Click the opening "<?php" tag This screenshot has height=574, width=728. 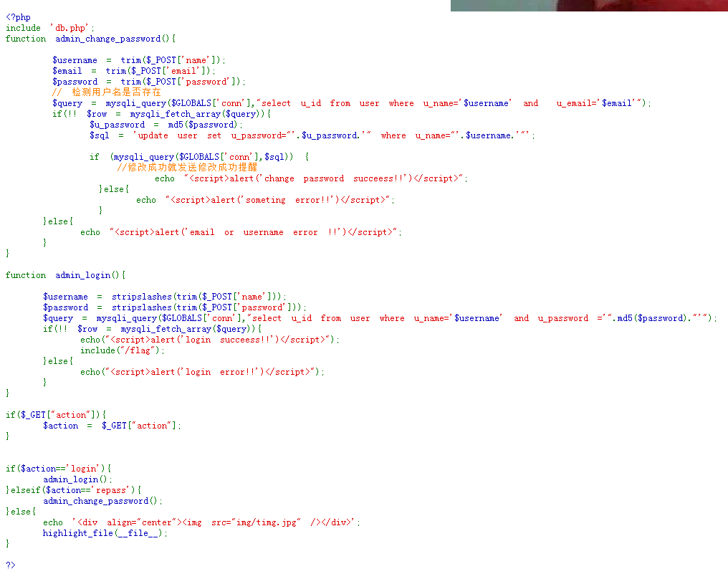(x=18, y=17)
